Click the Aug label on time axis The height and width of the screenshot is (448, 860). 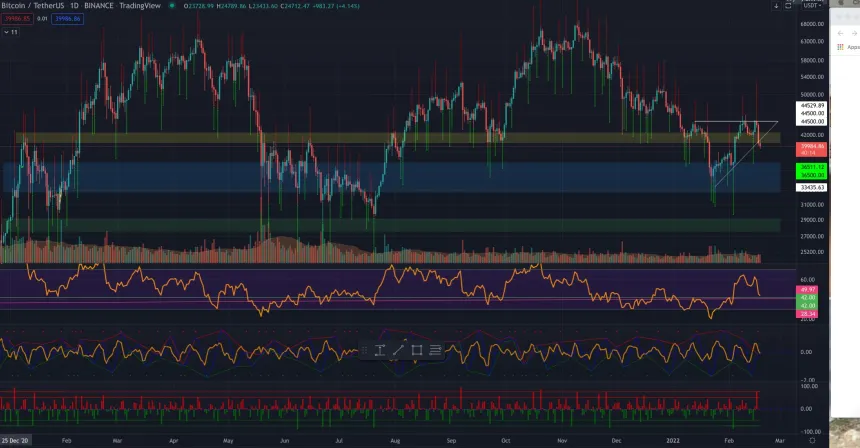pyautogui.click(x=395, y=440)
